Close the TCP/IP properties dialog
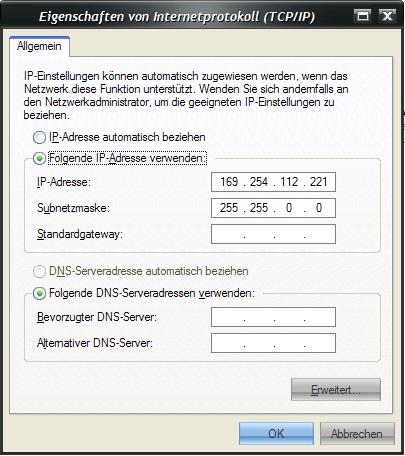This screenshot has width=405, height=456. [387, 16]
